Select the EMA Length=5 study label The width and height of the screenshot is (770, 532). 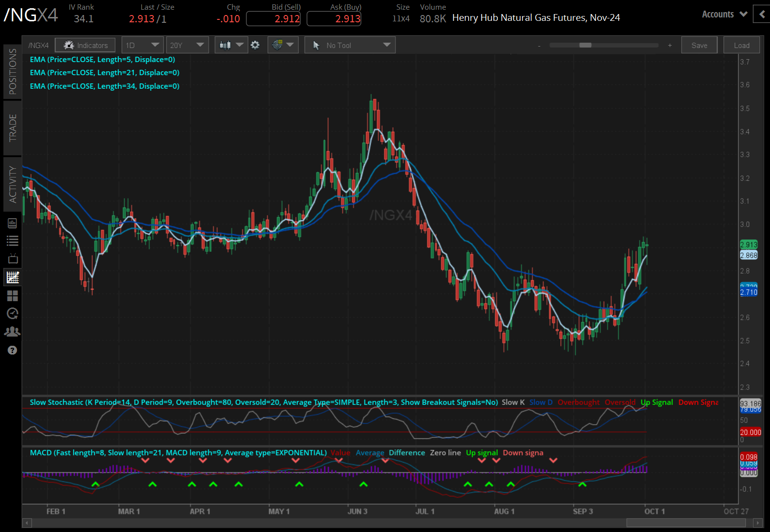tap(102, 60)
